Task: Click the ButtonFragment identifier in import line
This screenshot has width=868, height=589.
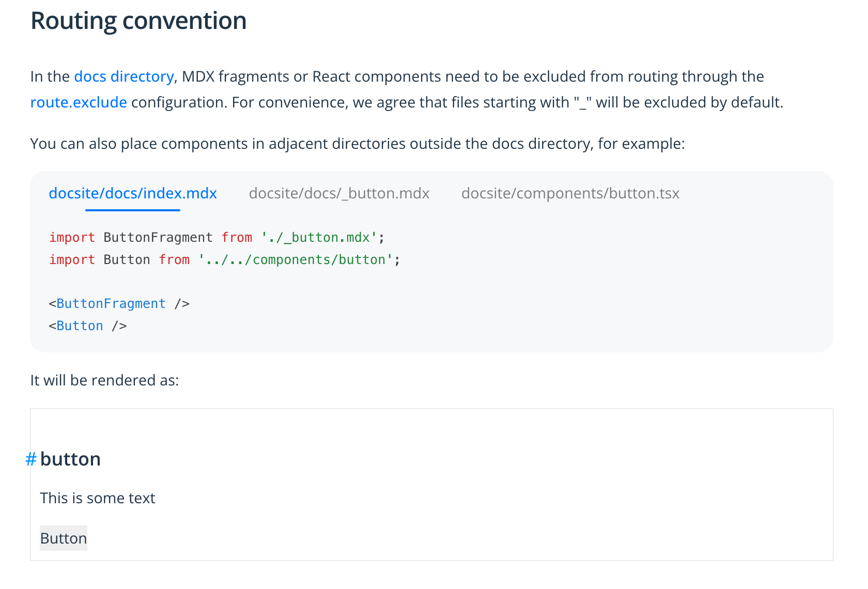Action: tap(158, 238)
